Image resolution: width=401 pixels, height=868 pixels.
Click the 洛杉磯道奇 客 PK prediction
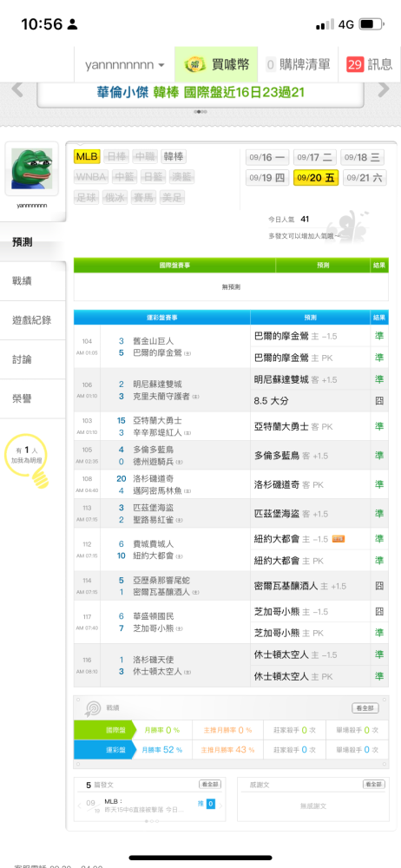[288, 484]
